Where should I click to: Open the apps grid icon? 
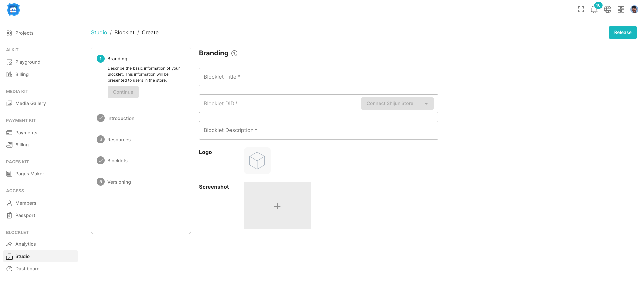[x=621, y=10]
